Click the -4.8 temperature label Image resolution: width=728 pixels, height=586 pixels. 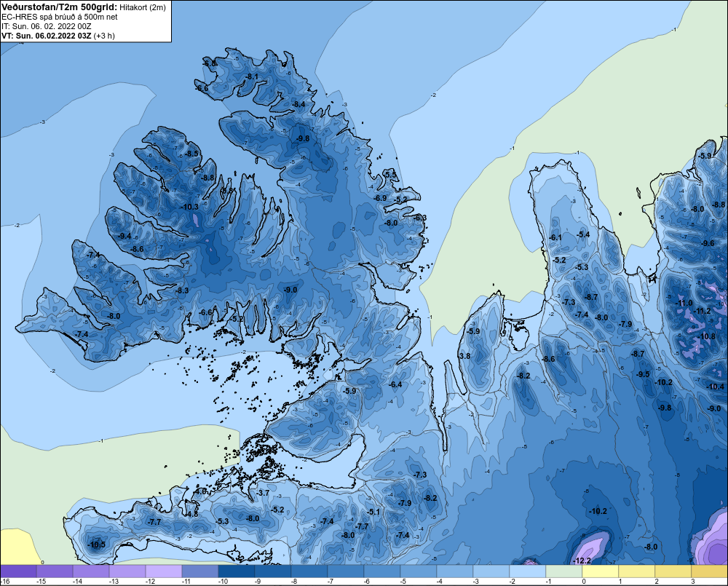coord(191,514)
